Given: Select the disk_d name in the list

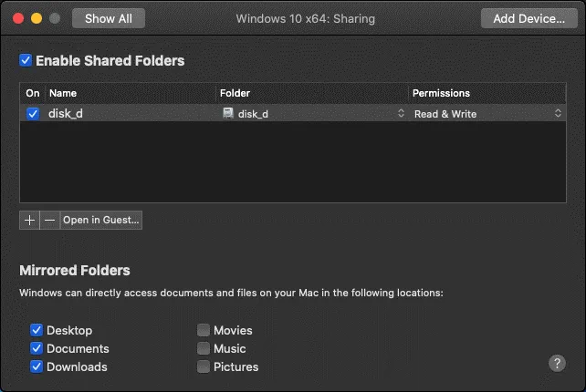Looking at the screenshot, I should 67,114.
